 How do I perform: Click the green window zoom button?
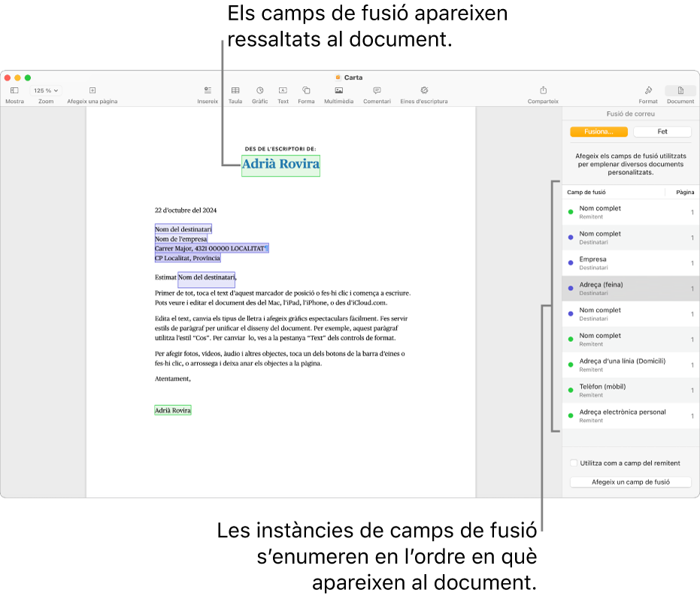[28, 77]
